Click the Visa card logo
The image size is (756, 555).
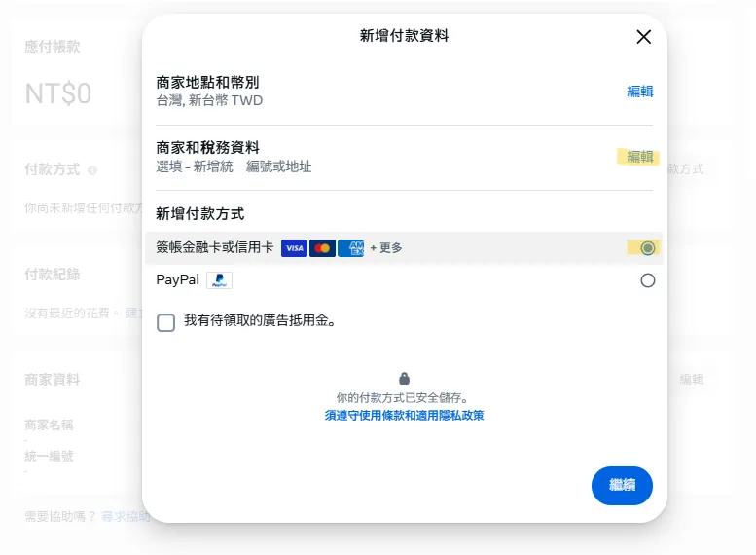(x=294, y=248)
